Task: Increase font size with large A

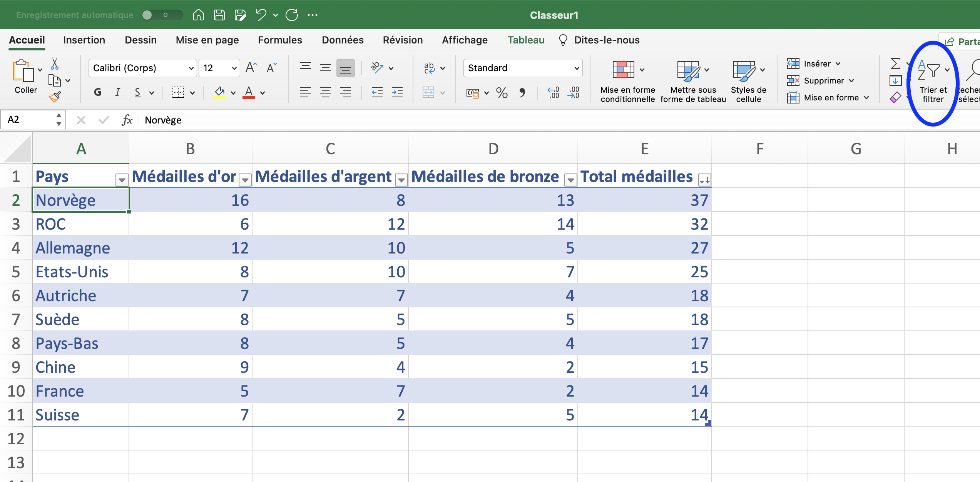Action: click(251, 68)
